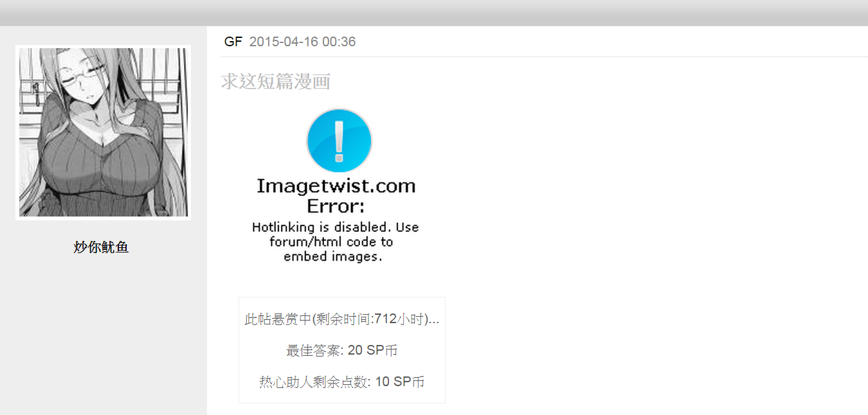The width and height of the screenshot is (868, 415).
Task: Click the 20 SP币 best answer reward
Action: tap(372, 351)
